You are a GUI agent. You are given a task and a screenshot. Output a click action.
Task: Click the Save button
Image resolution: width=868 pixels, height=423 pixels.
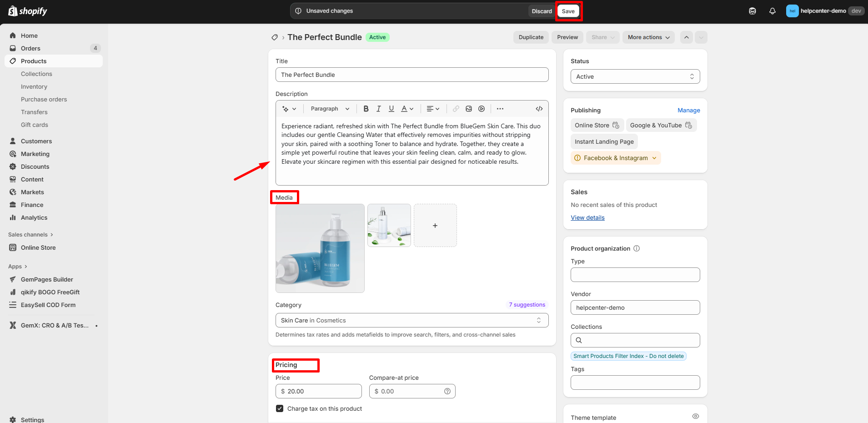[x=568, y=11]
